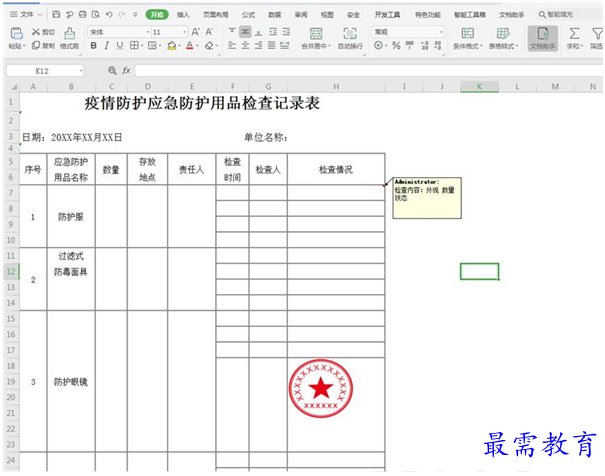Cut selection with the 剪切 button
The image size is (605, 476).
point(43,32)
